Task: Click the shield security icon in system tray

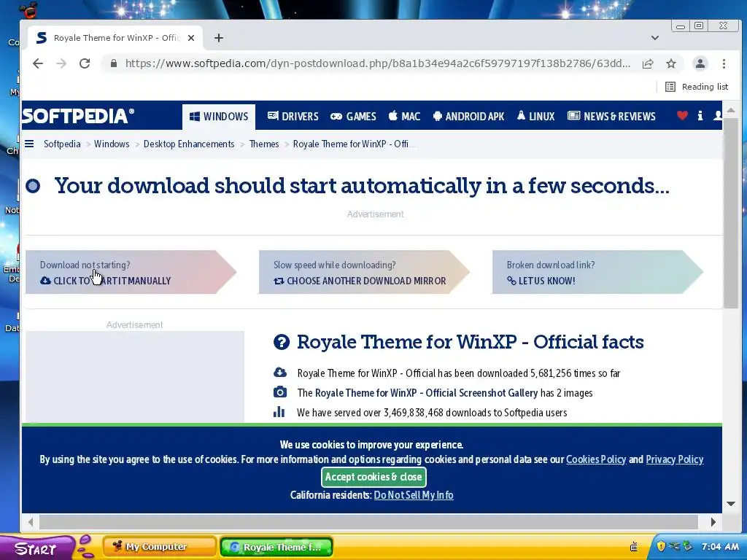Action: (x=661, y=546)
